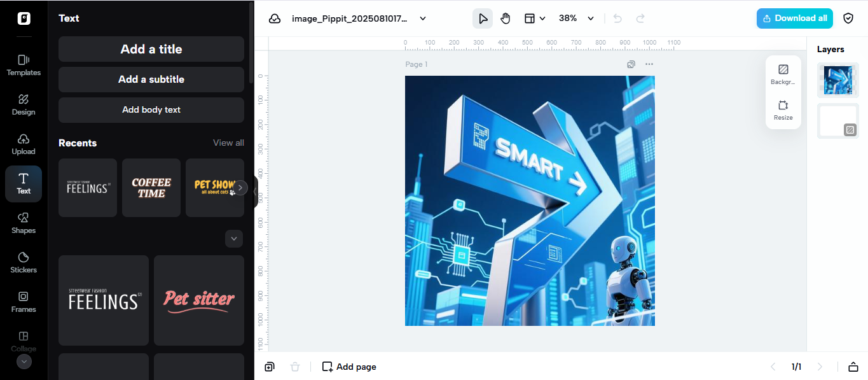Open the Stickers panel
The width and height of the screenshot is (868, 380).
23,262
